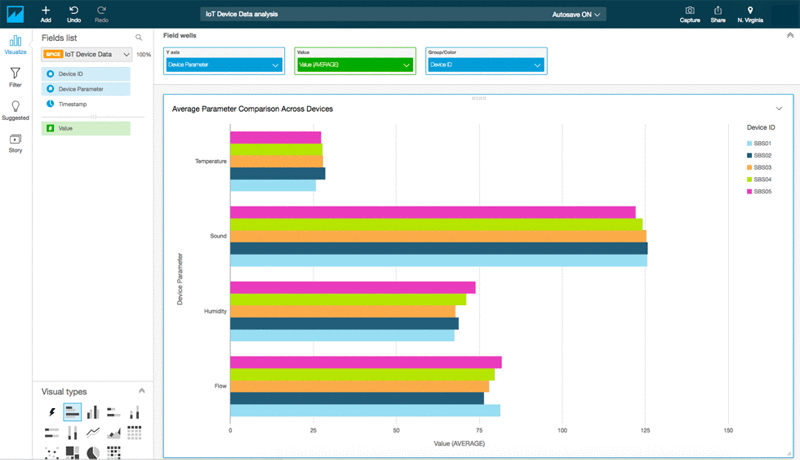Select the Device Parameter field
800x460 pixels.
[x=86, y=89]
